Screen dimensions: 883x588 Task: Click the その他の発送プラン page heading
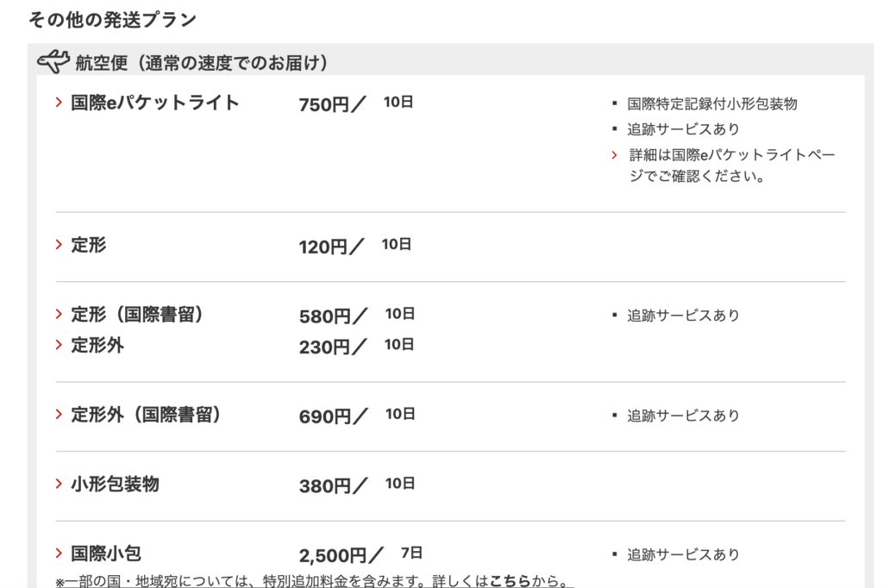112,19
